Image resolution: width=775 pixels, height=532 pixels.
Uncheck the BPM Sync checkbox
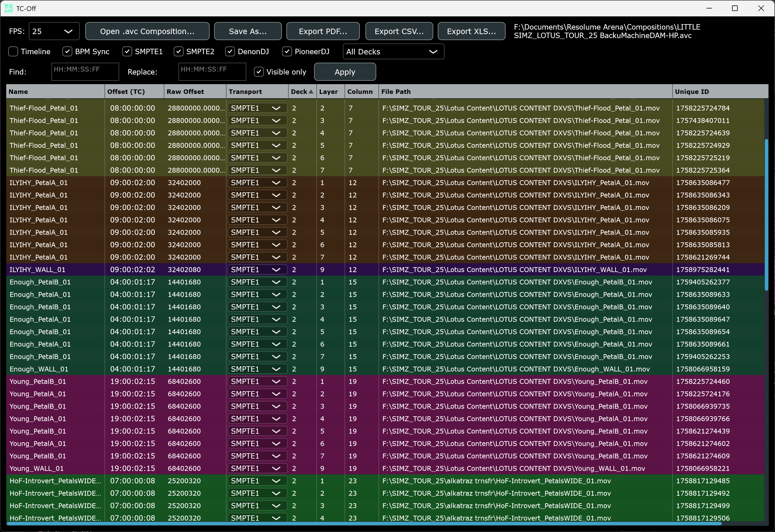point(68,52)
